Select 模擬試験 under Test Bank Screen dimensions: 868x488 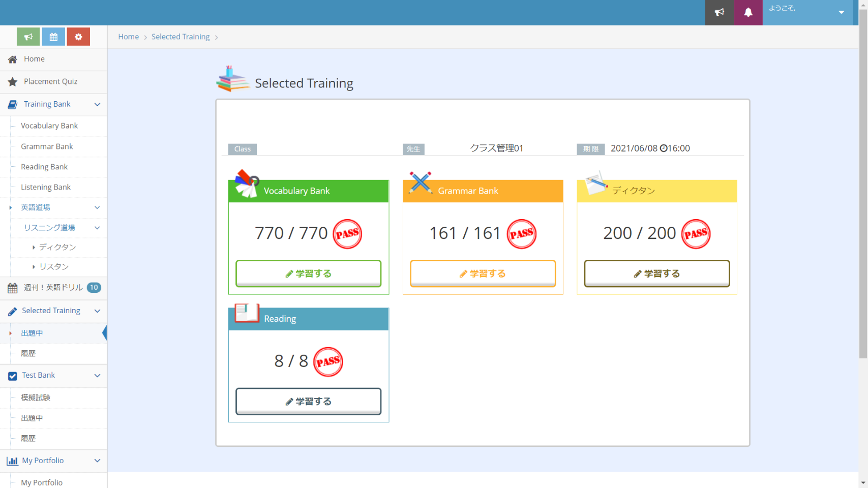pyautogui.click(x=36, y=398)
